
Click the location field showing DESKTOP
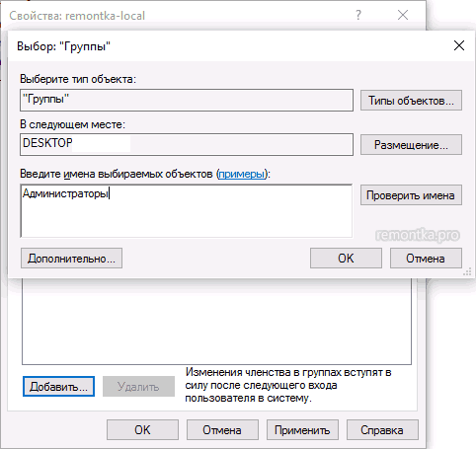point(187,144)
